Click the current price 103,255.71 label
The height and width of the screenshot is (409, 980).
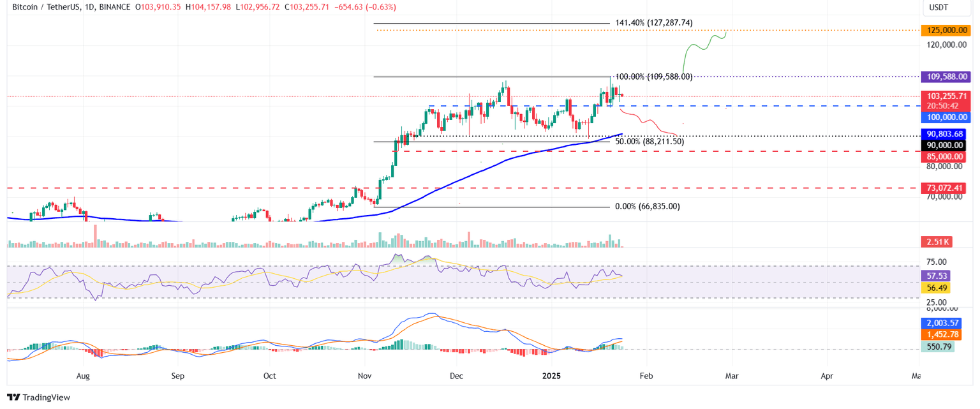[946, 97]
